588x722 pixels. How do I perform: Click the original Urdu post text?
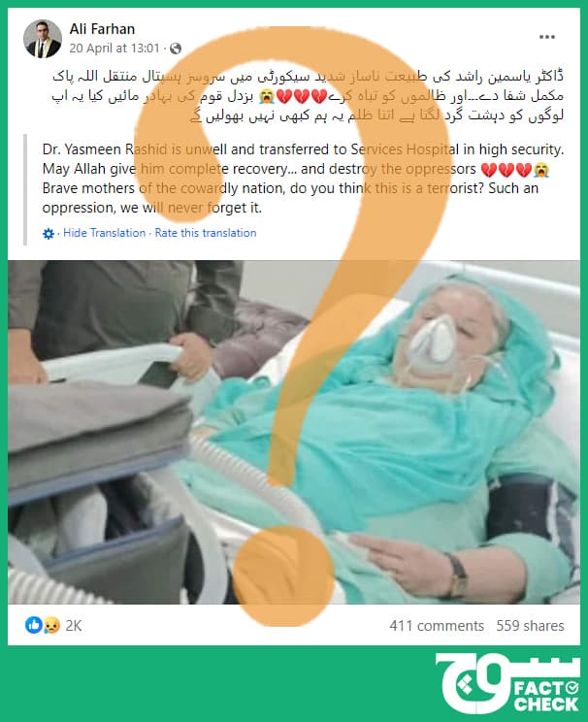pyautogui.click(x=308, y=96)
